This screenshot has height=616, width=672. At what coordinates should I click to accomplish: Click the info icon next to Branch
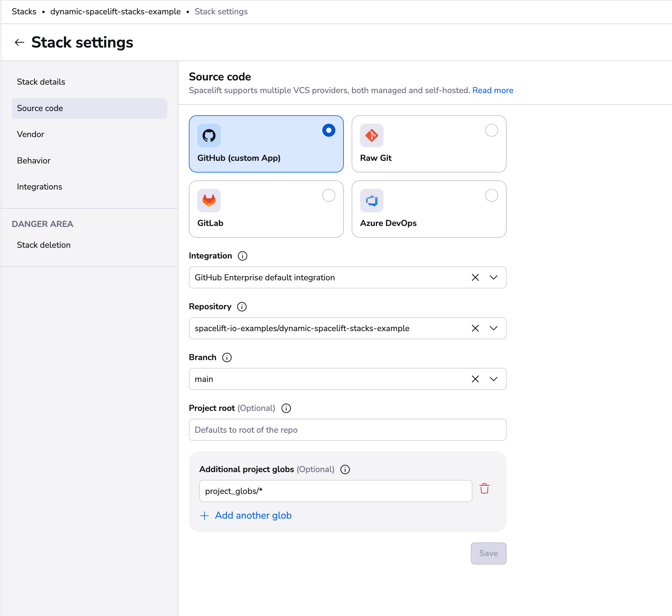(x=227, y=357)
